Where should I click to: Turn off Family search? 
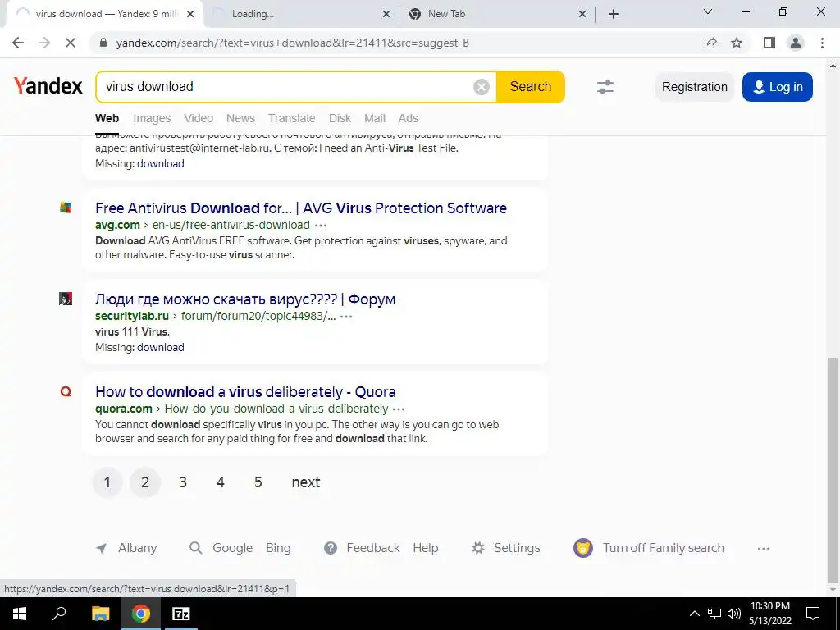[663, 548]
